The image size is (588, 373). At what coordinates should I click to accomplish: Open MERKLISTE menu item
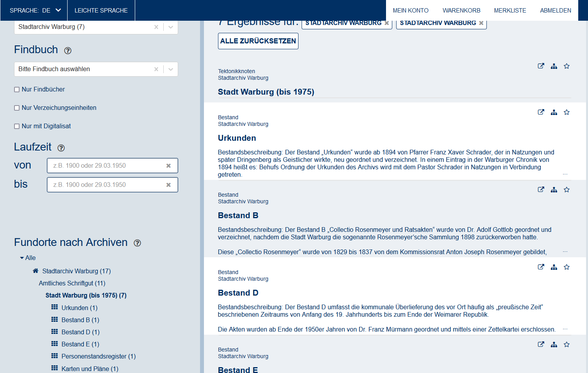point(510,11)
